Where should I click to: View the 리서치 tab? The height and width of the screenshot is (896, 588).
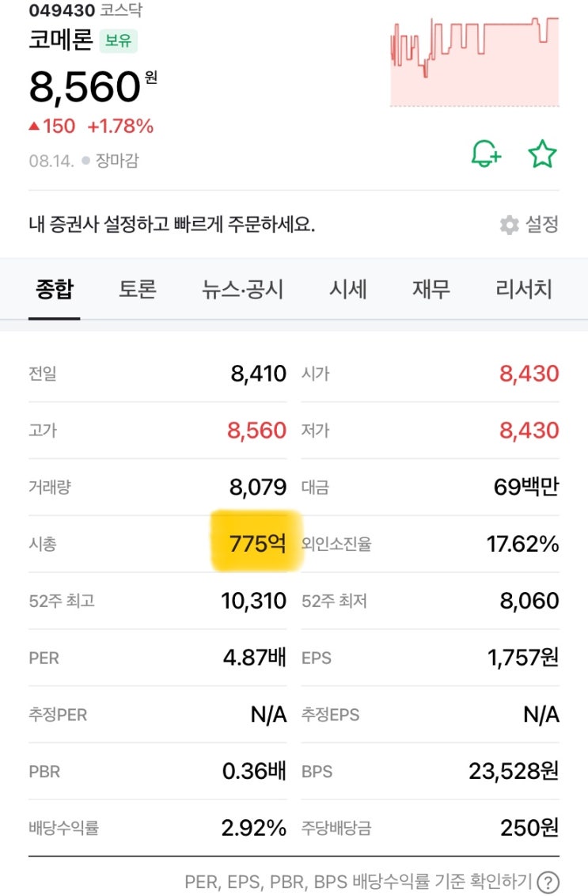pyautogui.click(x=524, y=289)
